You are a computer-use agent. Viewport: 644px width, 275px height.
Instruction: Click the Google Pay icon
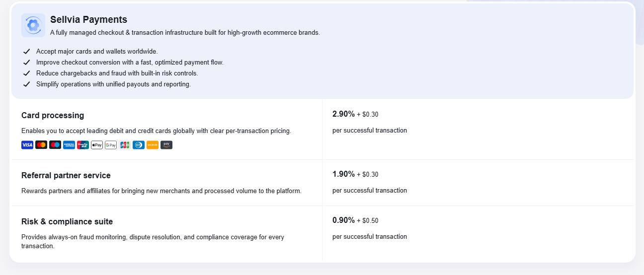pyautogui.click(x=111, y=145)
